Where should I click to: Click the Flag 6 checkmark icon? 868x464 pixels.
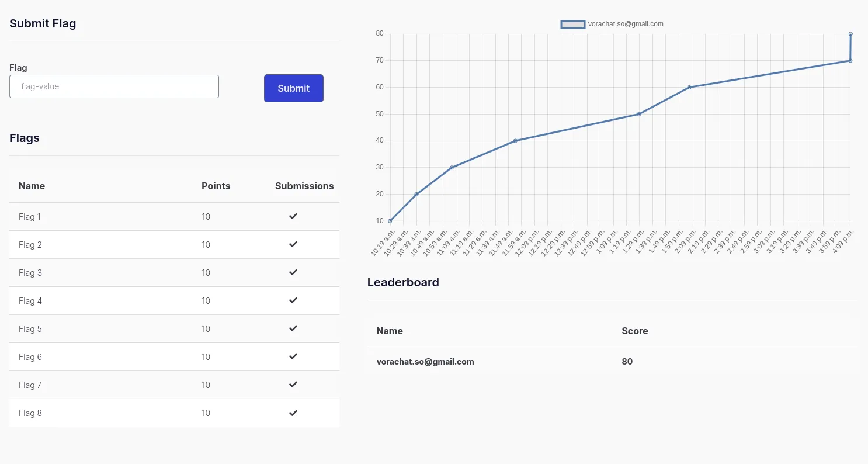293,356
